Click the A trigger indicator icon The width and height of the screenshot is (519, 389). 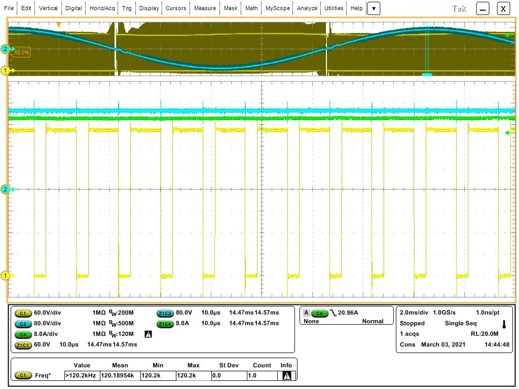(x=306, y=313)
